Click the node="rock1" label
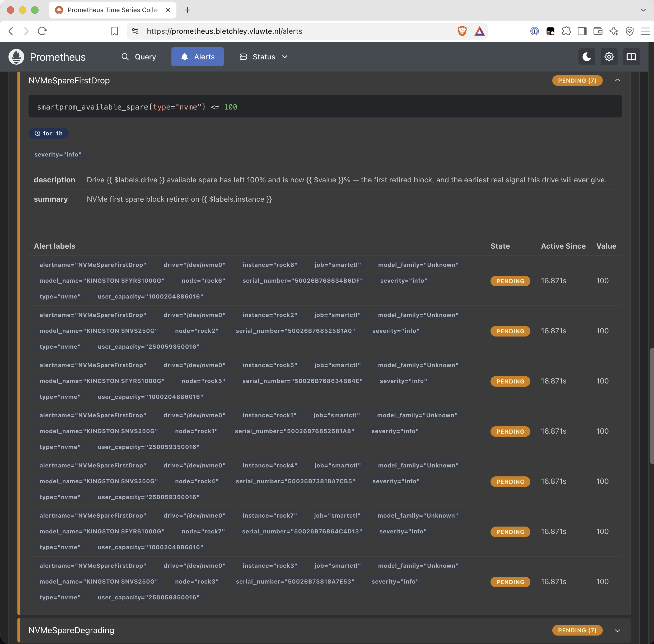654x644 pixels. coord(196,431)
